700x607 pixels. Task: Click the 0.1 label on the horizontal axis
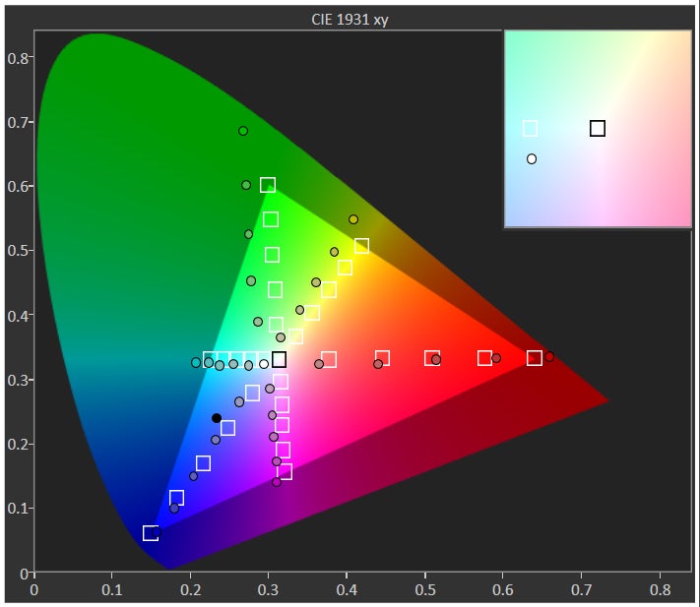point(112,589)
